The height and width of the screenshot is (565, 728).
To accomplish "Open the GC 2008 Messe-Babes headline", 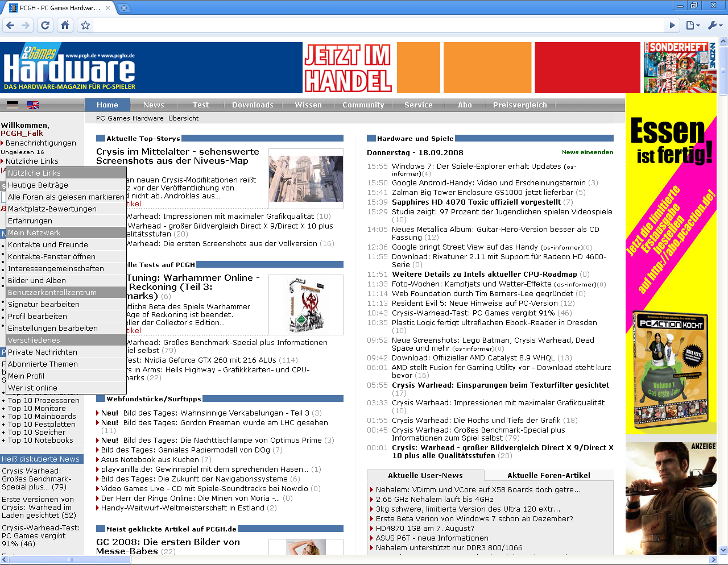I will (168, 547).
